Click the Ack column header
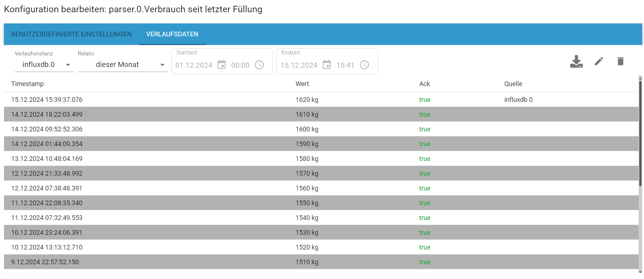644x279 pixels. click(425, 84)
